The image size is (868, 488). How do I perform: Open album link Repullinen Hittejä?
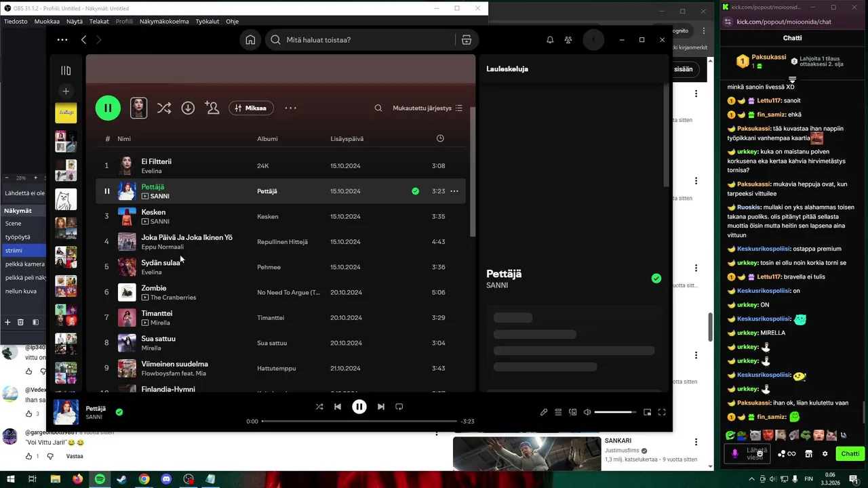(282, 242)
